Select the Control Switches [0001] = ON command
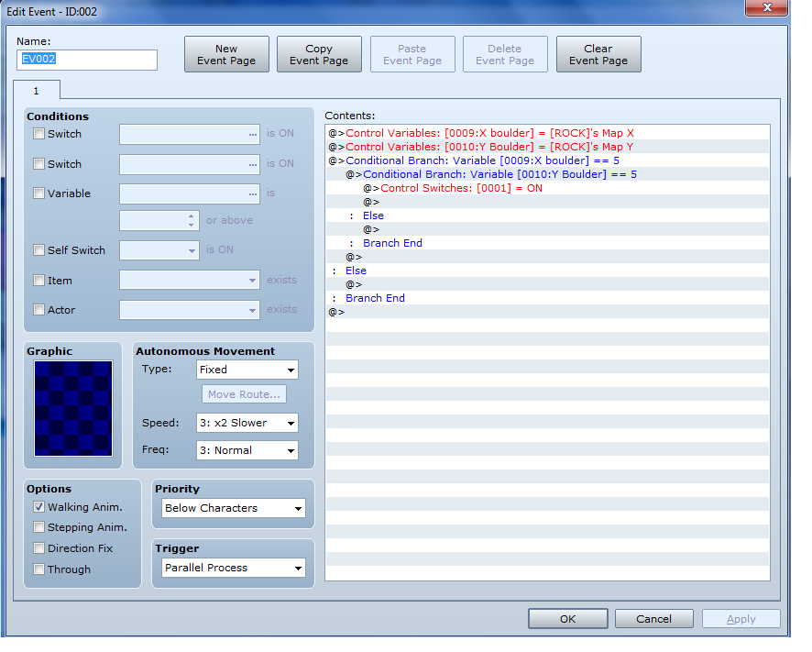The height and width of the screenshot is (652, 812). (461, 188)
